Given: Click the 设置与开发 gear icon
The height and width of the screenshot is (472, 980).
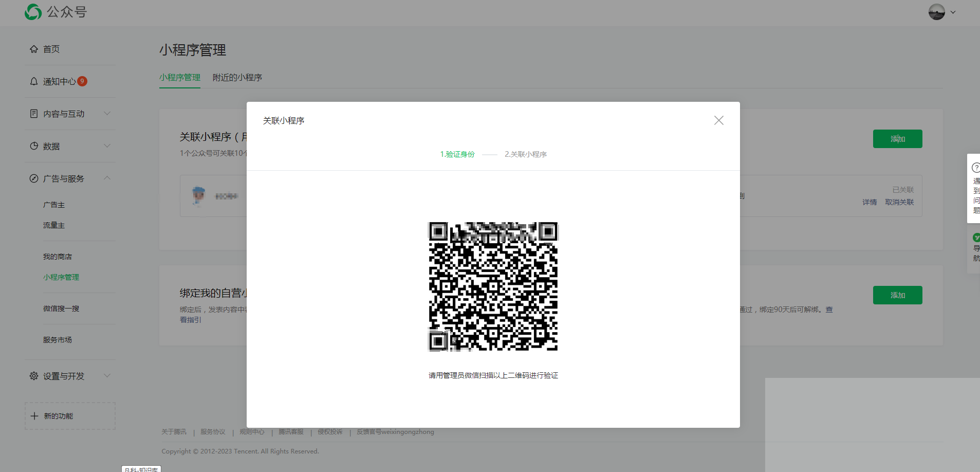Looking at the screenshot, I should pyautogui.click(x=34, y=376).
